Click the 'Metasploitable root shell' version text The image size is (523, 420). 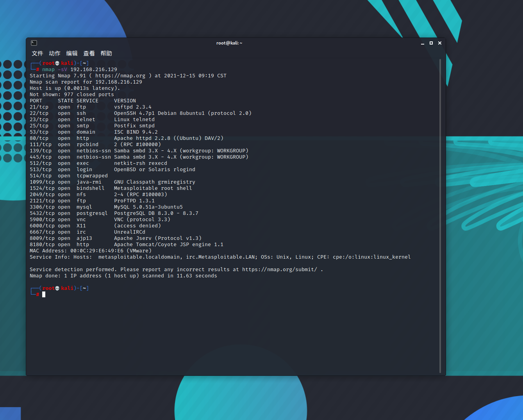tap(153, 188)
